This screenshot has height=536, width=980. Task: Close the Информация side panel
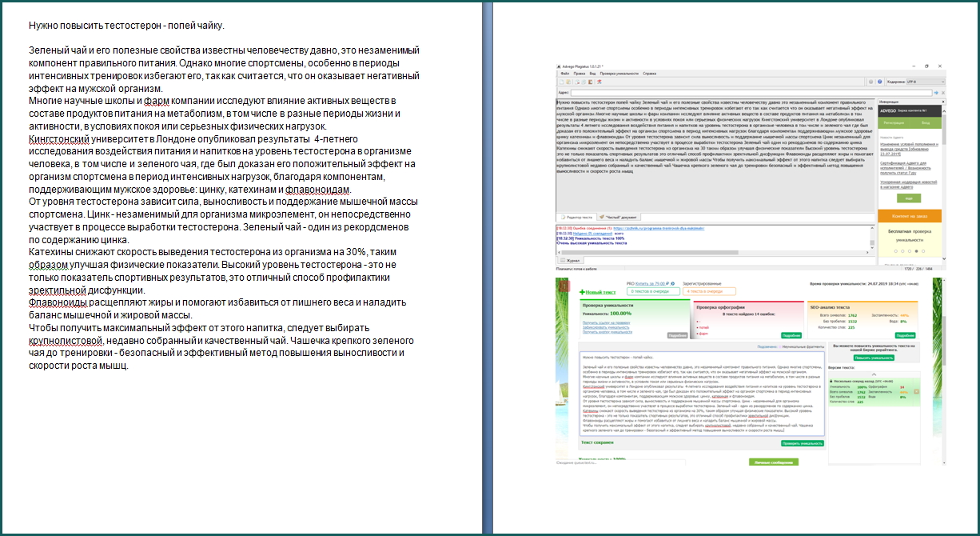[x=943, y=102]
